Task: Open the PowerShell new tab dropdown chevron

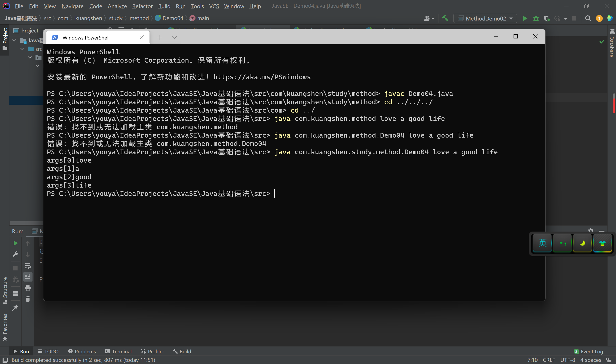Action: pos(174,37)
